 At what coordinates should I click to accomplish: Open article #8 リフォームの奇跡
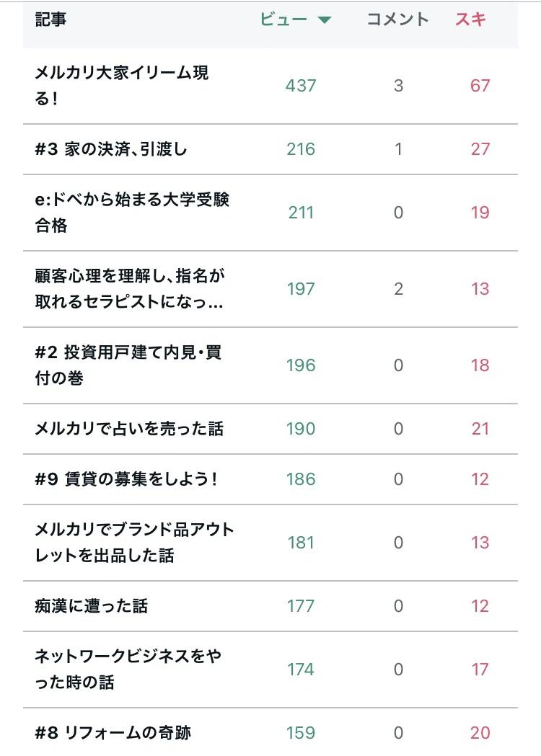tap(113, 733)
